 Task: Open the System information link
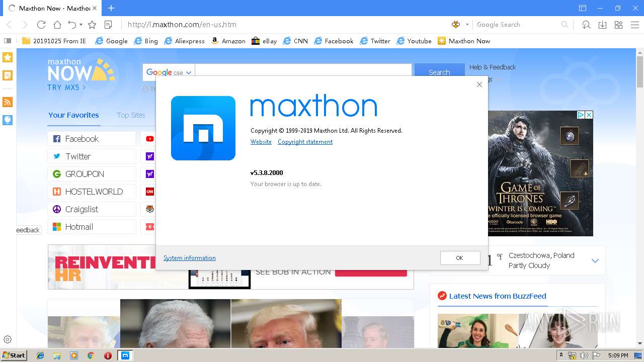coord(190,258)
